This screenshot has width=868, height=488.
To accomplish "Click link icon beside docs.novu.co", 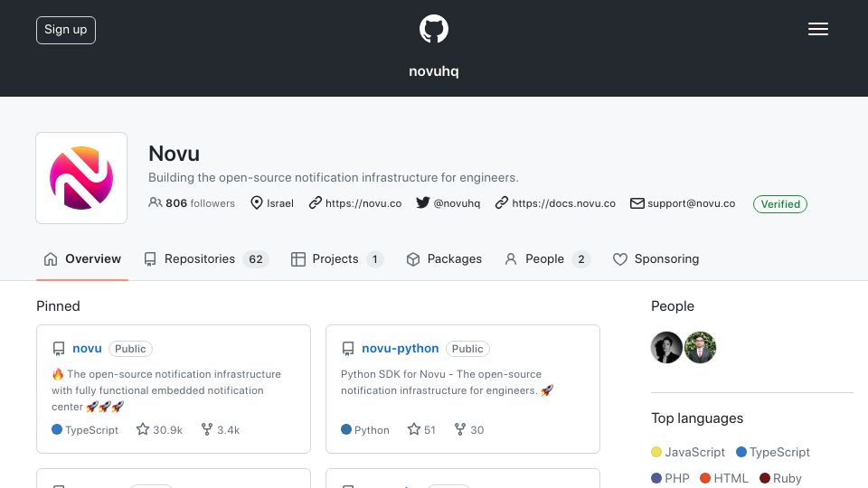I will coord(502,202).
